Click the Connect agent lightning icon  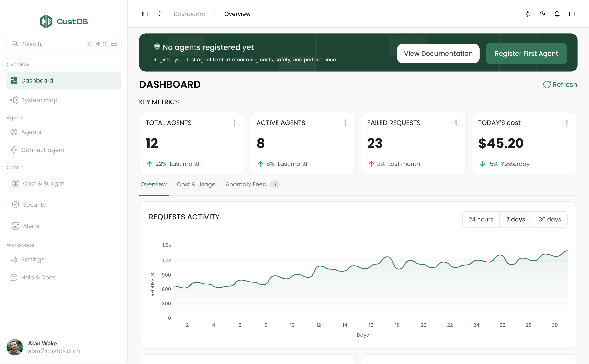point(14,150)
